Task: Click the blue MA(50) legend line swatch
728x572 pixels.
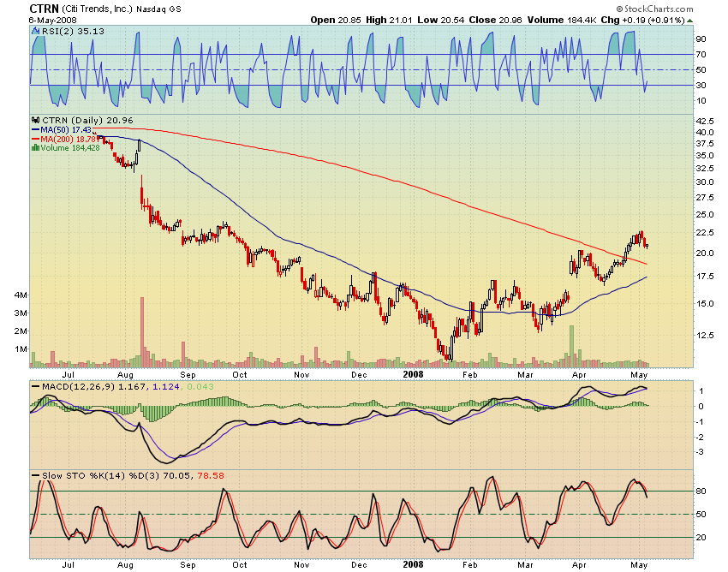Action: point(35,130)
